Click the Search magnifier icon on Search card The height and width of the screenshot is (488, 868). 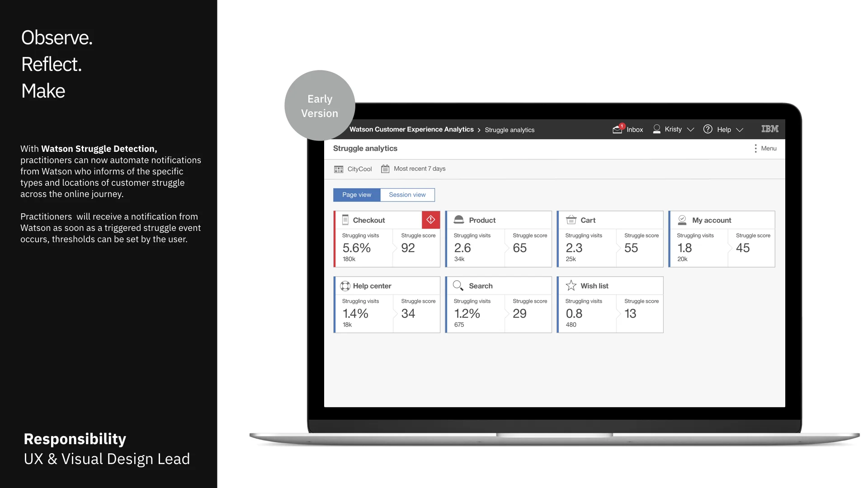[458, 286]
